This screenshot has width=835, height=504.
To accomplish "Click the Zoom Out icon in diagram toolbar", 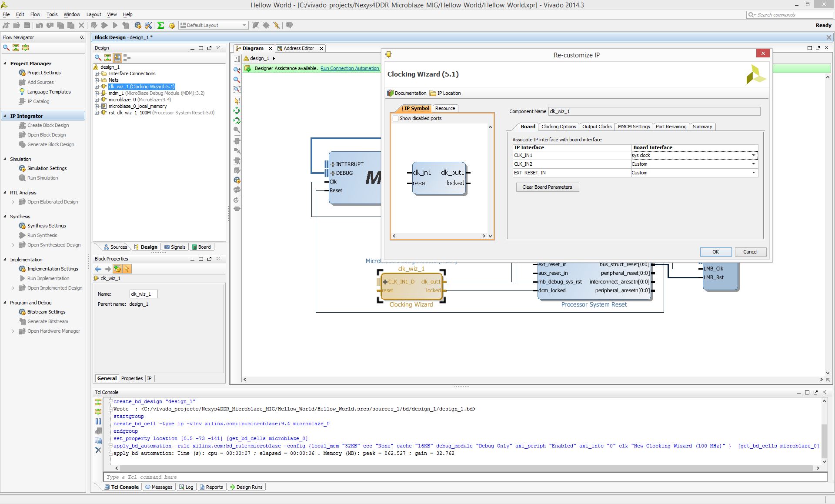I will pyautogui.click(x=237, y=80).
